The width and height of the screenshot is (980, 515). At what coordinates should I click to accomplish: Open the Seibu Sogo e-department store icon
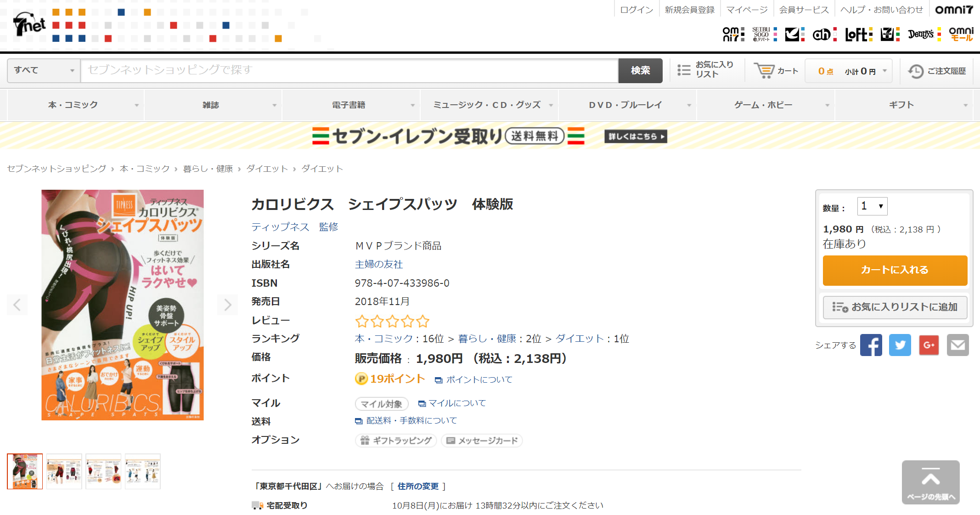(x=765, y=34)
